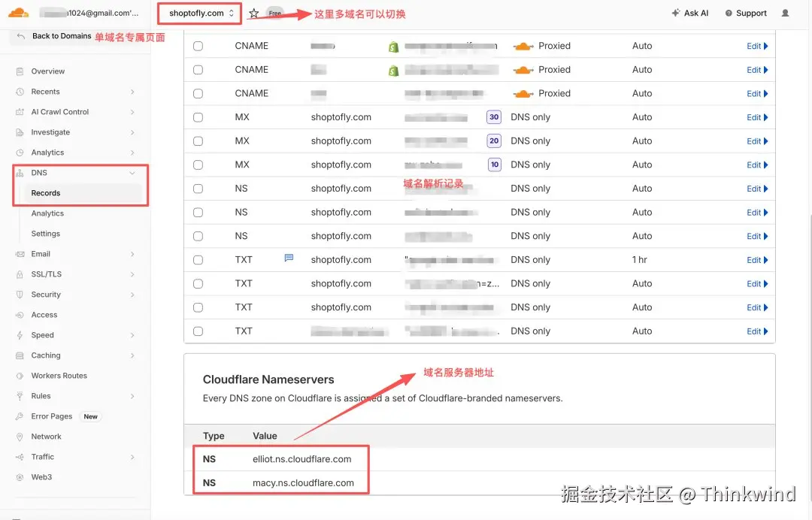Screen dimensions: 812x520
Task: Go to the Overview page
Action: coord(47,71)
